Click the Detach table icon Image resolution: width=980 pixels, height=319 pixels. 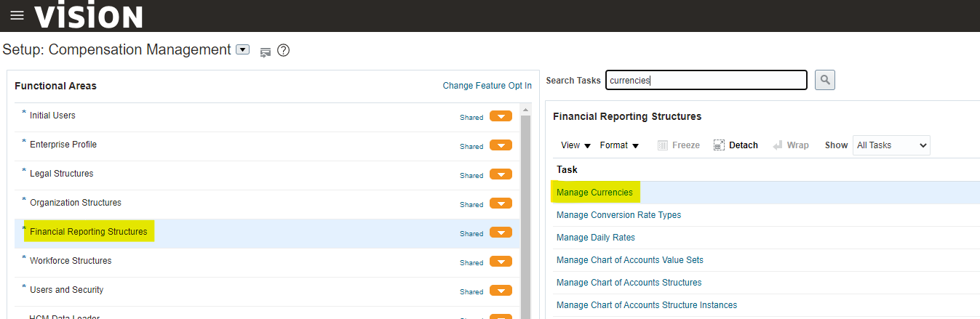pyautogui.click(x=719, y=145)
